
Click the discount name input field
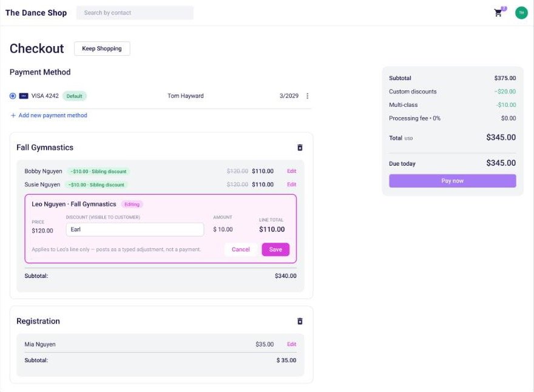click(x=135, y=229)
